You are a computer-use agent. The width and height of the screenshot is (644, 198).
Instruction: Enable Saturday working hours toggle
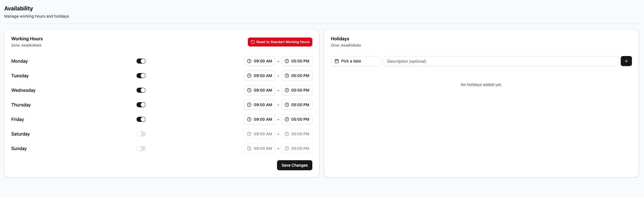(x=141, y=134)
